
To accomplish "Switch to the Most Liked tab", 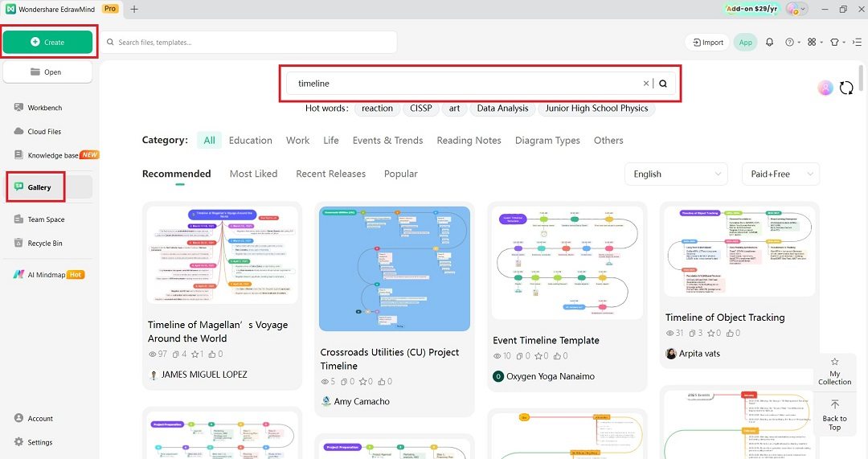I will pos(253,174).
